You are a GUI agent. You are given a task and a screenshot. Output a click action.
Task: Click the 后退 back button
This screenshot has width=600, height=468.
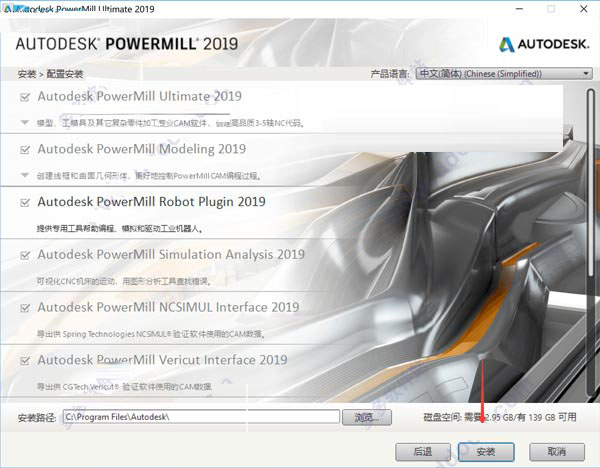(x=422, y=452)
